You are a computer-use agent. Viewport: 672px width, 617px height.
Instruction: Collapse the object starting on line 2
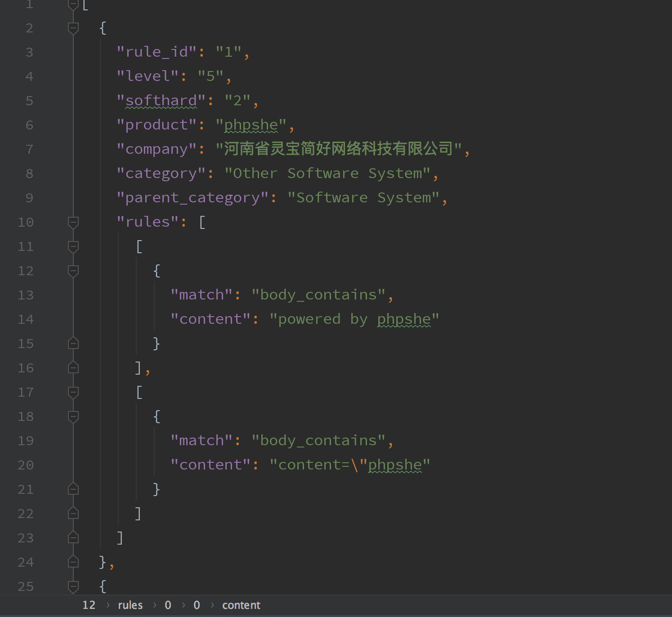(73, 28)
